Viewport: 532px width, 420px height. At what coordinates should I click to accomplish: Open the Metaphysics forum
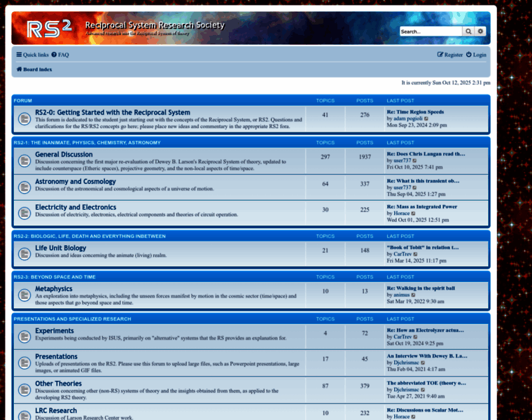tap(54, 288)
